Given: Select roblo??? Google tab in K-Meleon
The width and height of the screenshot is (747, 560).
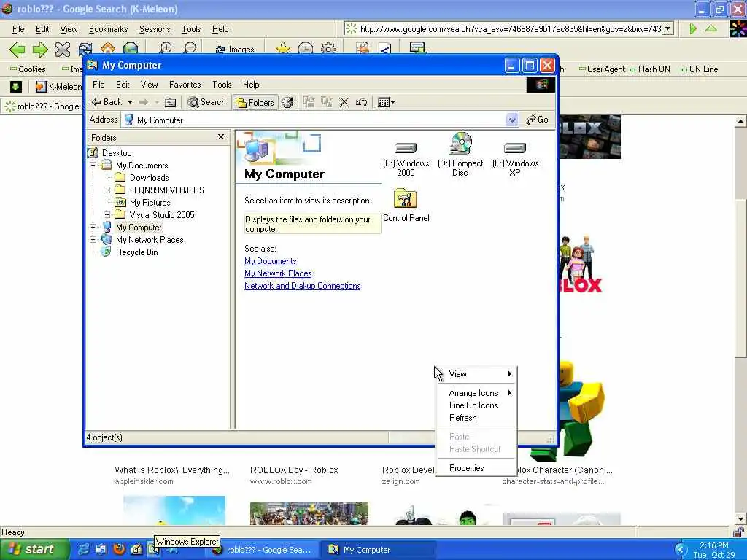Looking at the screenshot, I should 43,106.
